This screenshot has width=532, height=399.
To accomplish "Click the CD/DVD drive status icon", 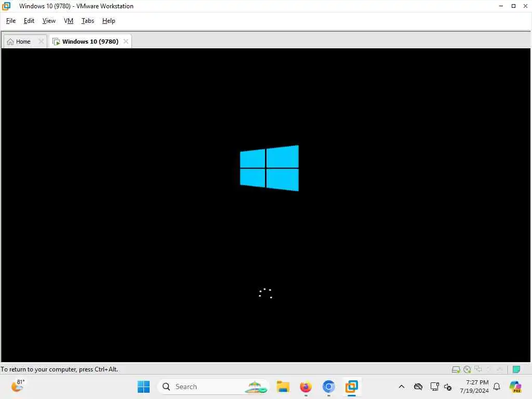I will (x=467, y=369).
